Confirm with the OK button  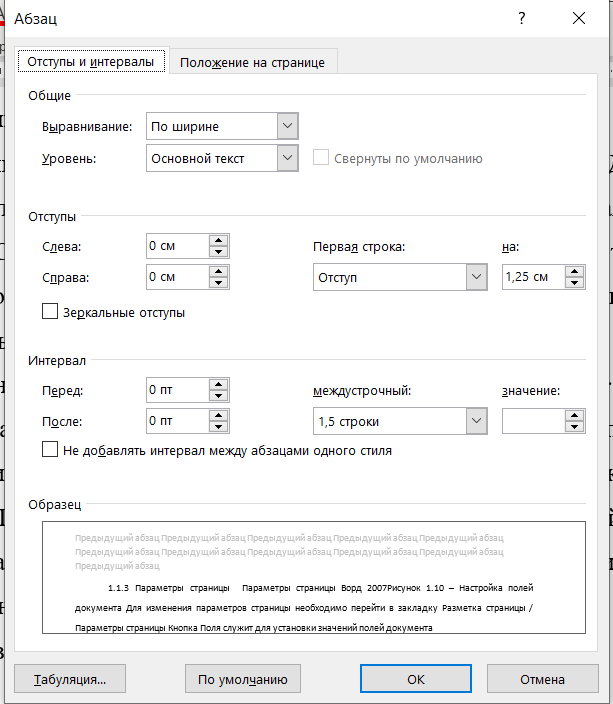(416, 679)
